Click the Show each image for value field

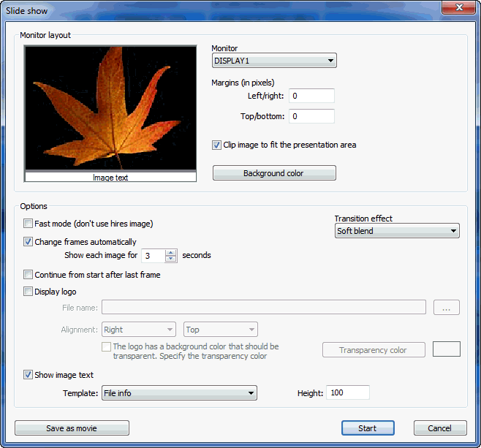point(154,256)
